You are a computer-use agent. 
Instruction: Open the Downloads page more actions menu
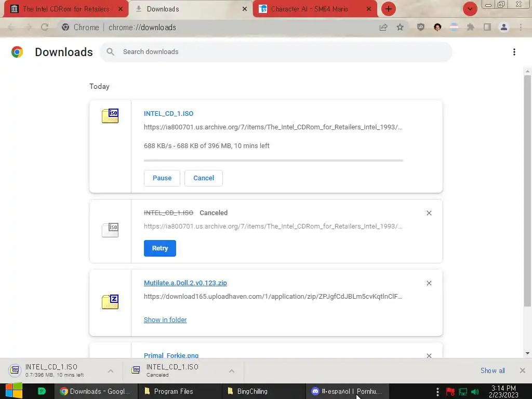(514, 52)
